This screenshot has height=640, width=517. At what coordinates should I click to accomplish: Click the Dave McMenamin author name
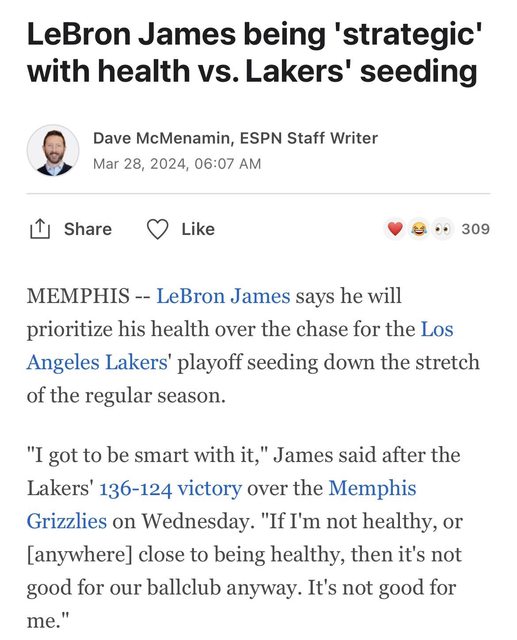click(x=161, y=138)
